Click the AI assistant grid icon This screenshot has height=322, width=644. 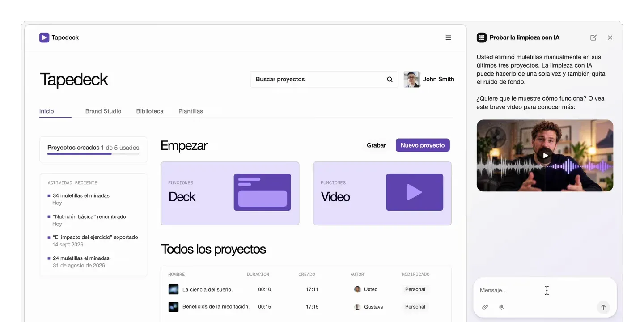point(482,38)
